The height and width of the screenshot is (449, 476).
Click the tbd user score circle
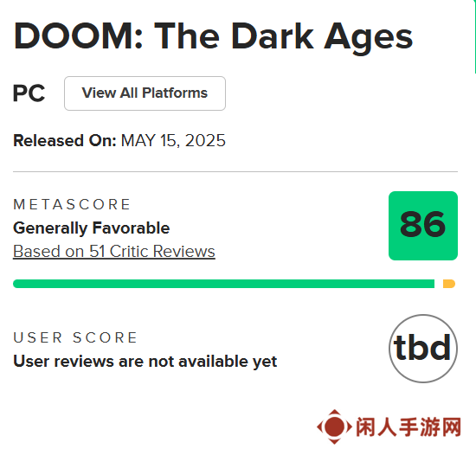(423, 349)
